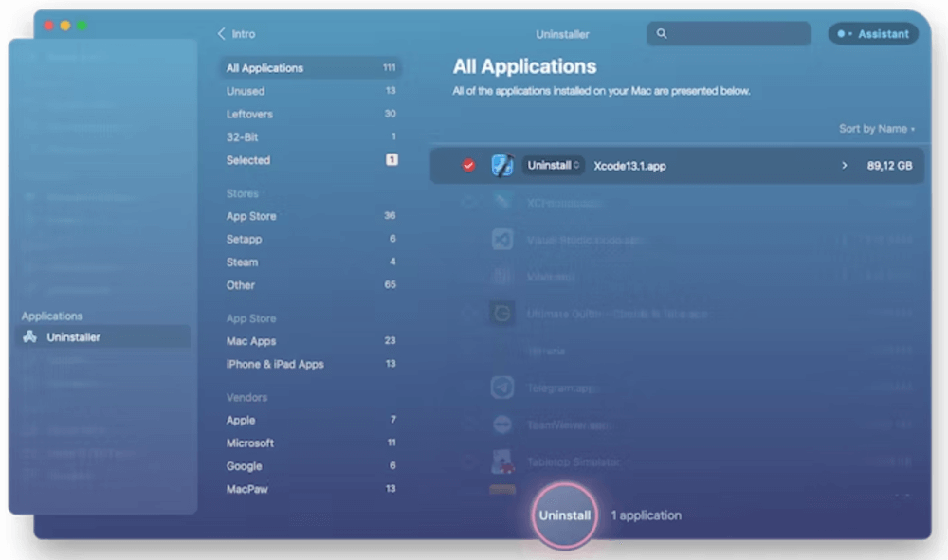Click the Telegram.app row
Image resolution: width=948 pixels, height=560 pixels.
(677, 388)
